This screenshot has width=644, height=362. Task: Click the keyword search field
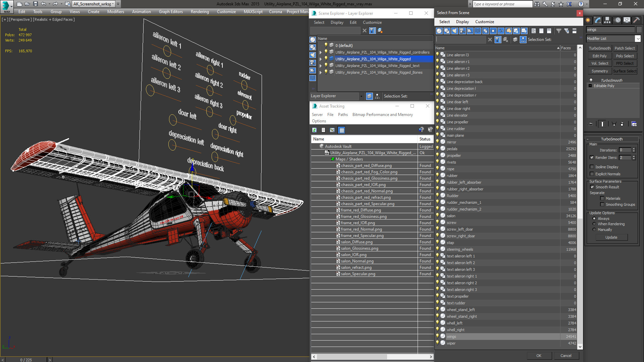pos(502,4)
